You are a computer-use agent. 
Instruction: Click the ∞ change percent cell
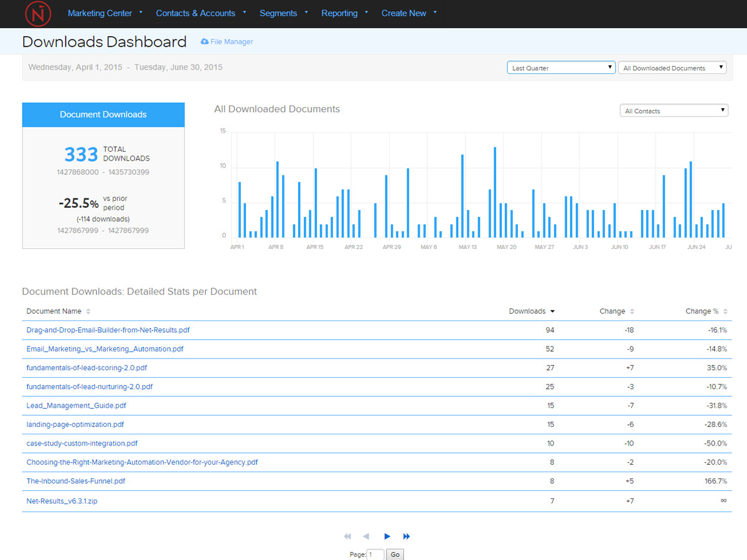point(724,500)
